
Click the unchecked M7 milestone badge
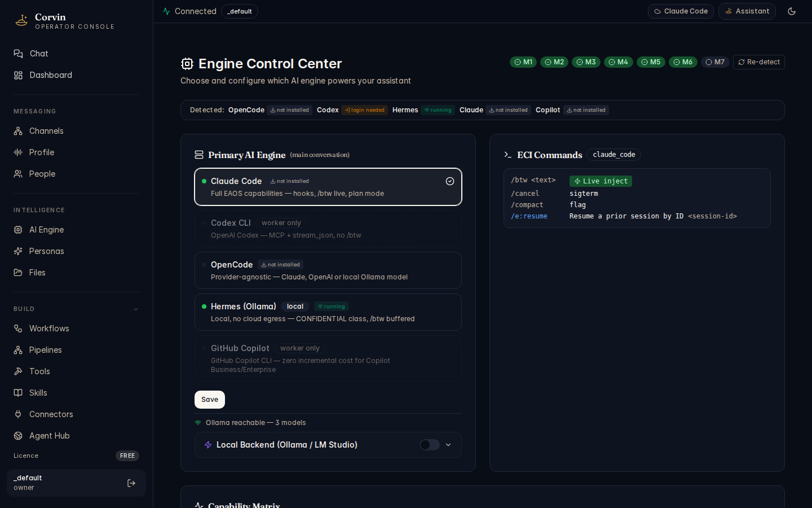[x=715, y=62]
